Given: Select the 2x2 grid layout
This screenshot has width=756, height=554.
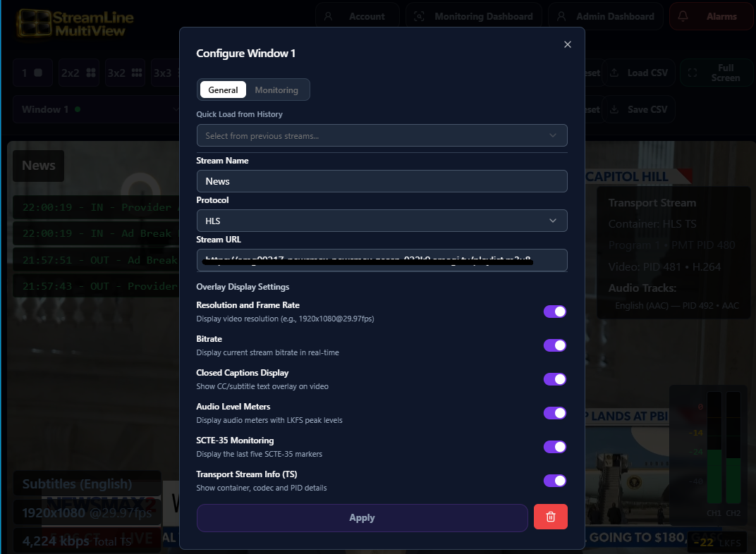Looking at the screenshot, I should click(78, 73).
